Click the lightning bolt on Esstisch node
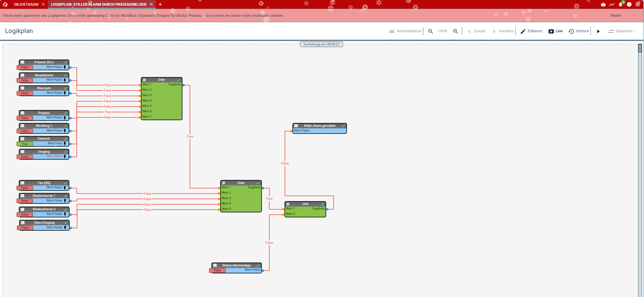Image resolution: width=644 pixels, height=297 pixels. pyautogui.click(x=65, y=144)
